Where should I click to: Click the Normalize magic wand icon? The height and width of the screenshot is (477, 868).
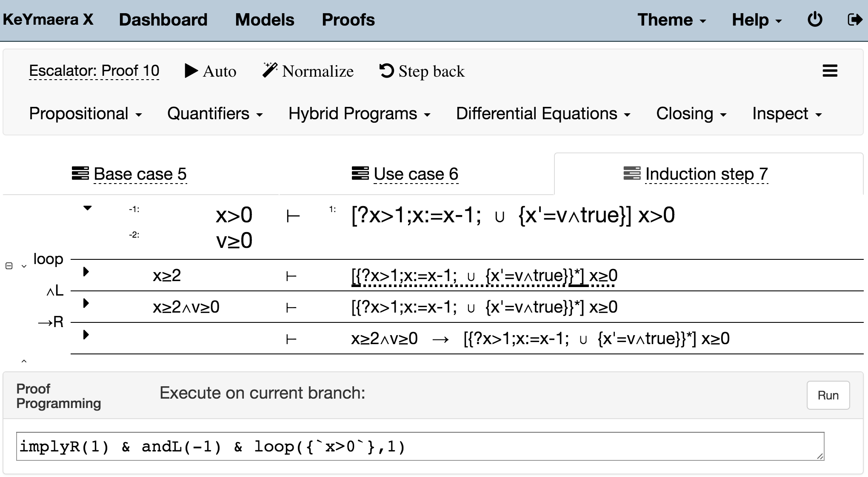tap(270, 70)
